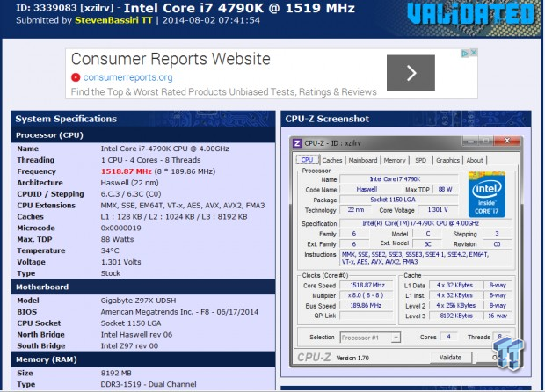Click the red 1518.87 MHz frequency value
545x392 pixels.
pyautogui.click(x=127, y=171)
